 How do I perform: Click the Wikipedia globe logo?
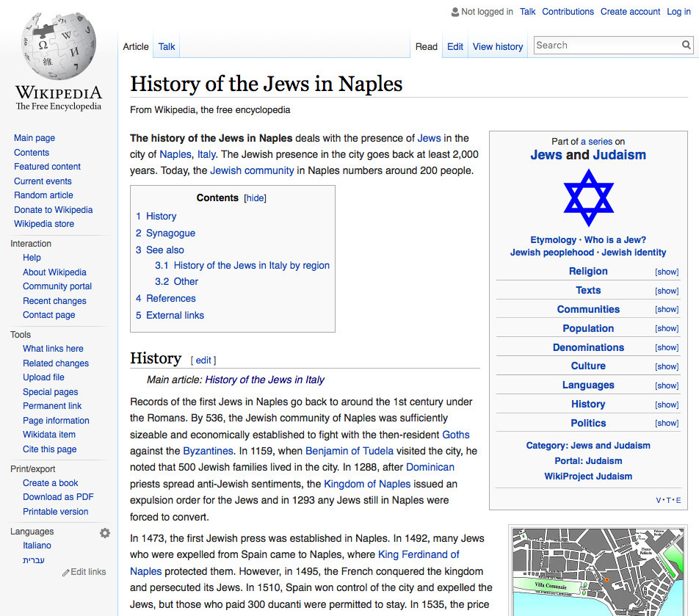click(59, 46)
